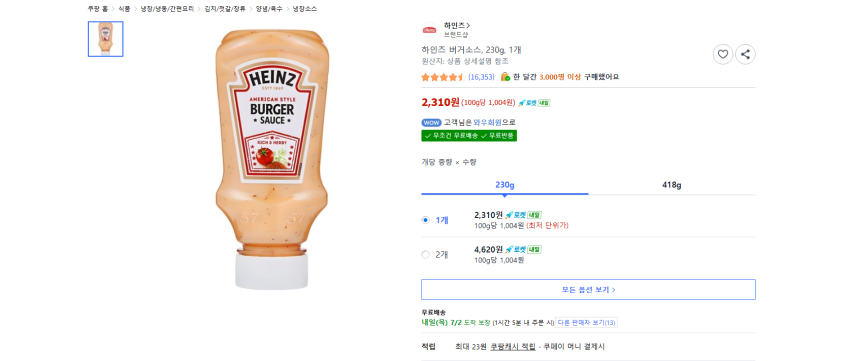This screenshot has height=361, width=850.
Task: Select the burger sauce product thumbnail
Action: (x=106, y=39)
